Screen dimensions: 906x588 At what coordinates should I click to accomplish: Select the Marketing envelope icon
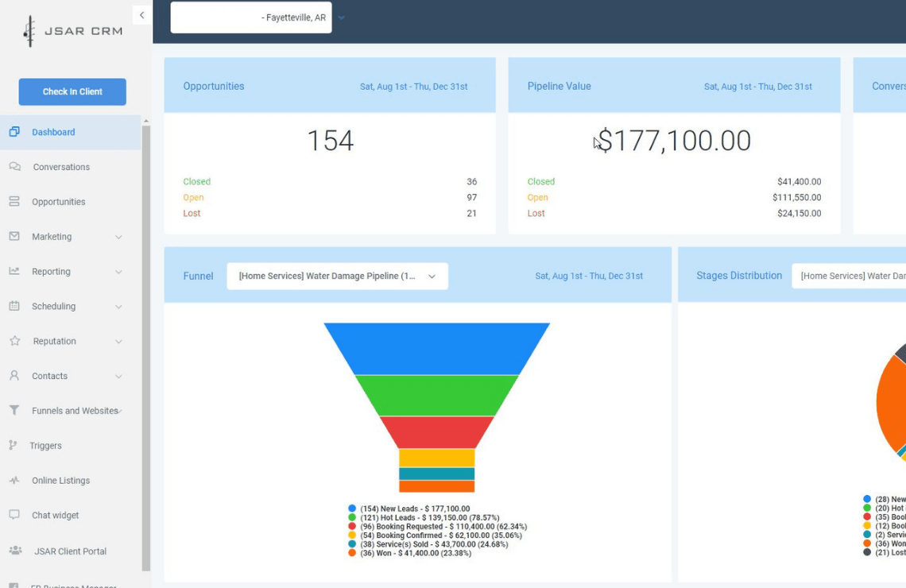pos(14,237)
